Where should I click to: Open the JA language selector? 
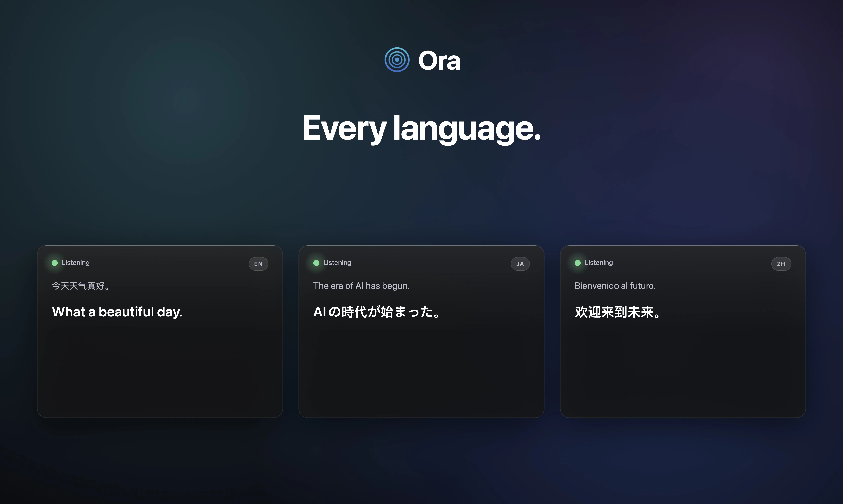520,264
